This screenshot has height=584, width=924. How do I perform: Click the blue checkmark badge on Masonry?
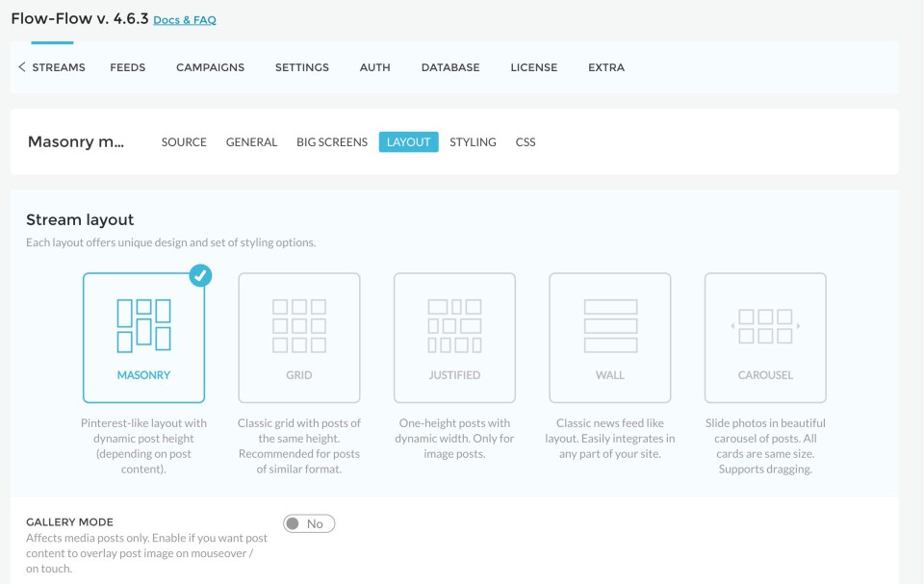[x=200, y=276]
